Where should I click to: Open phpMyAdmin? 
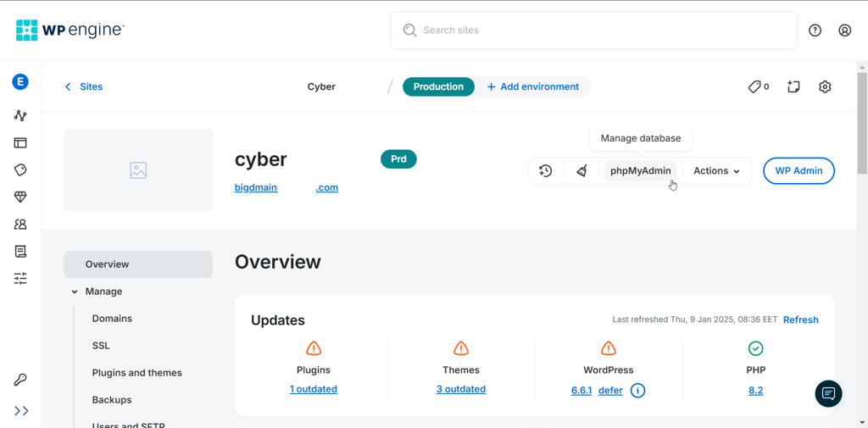(641, 171)
